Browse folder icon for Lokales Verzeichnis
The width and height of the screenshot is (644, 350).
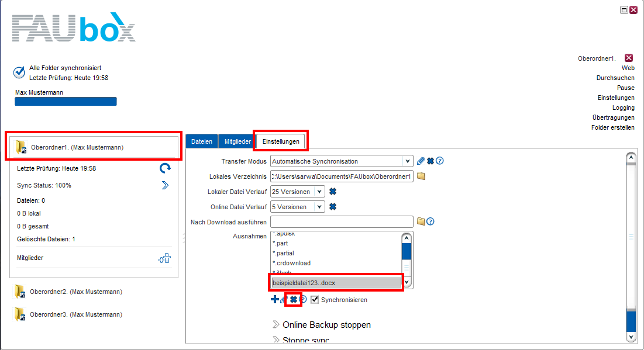coord(421,176)
